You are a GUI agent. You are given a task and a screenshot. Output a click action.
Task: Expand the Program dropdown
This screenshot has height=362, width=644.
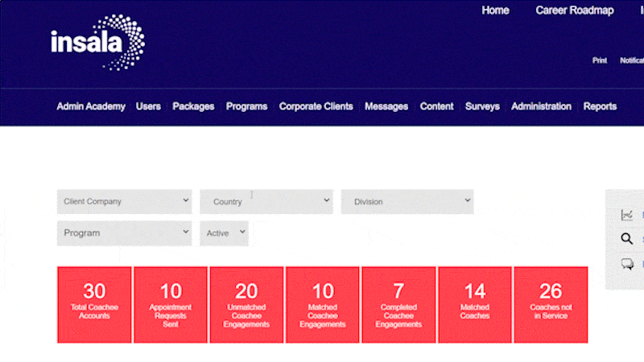tap(125, 233)
